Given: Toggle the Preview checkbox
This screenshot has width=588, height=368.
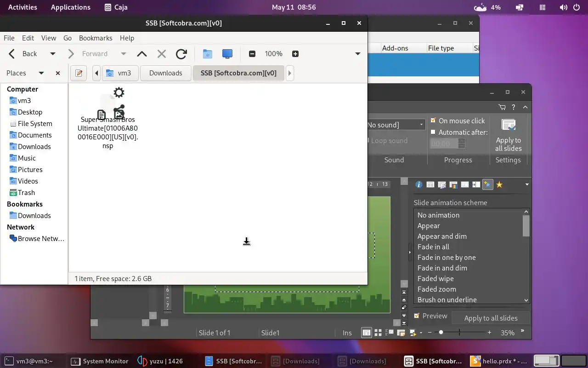Looking at the screenshot, I should (417, 316).
